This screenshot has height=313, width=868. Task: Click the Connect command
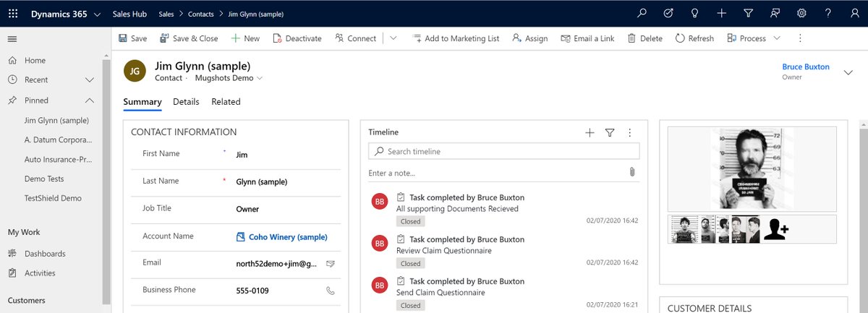355,39
